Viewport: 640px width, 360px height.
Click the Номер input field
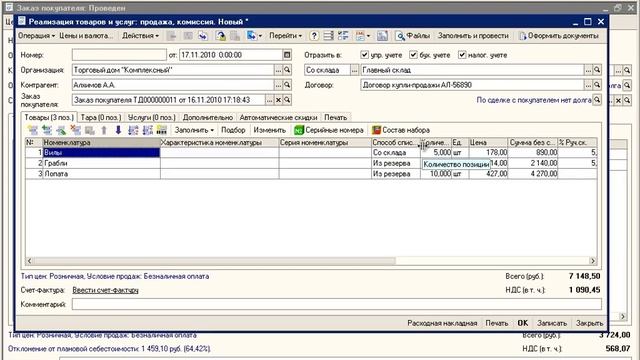point(119,55)
